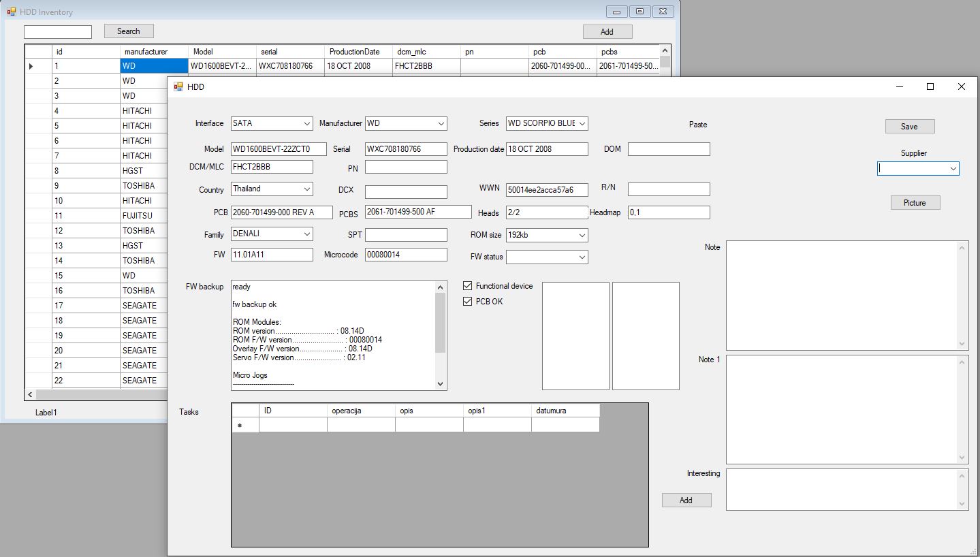The image size is (980, 557).
Task: Click the Production date field
Action: pos(547,148)
